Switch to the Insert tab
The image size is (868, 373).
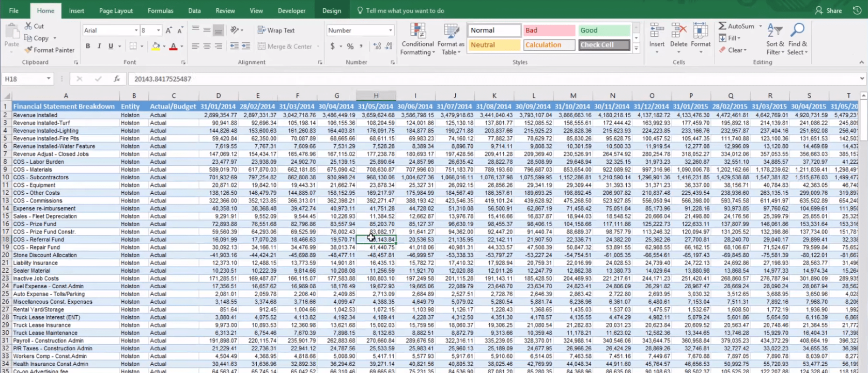click(76, 10)
